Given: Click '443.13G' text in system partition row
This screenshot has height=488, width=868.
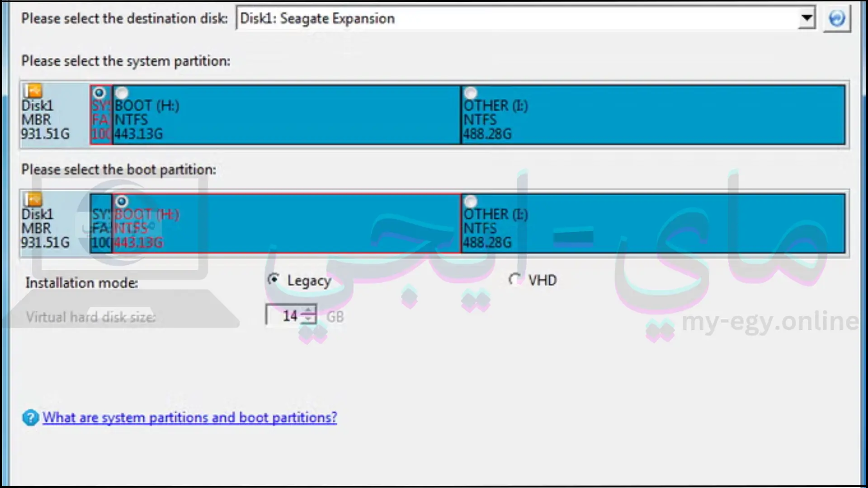Looking at the screenshot, I should click(x=138, y=134).
